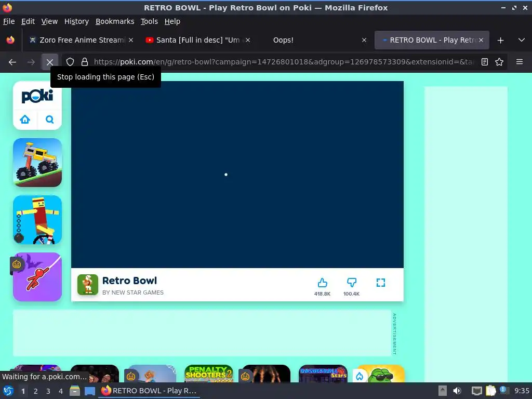532x399 pixels.
Task: Open the History menu
Action: click(x=76, y=21)
